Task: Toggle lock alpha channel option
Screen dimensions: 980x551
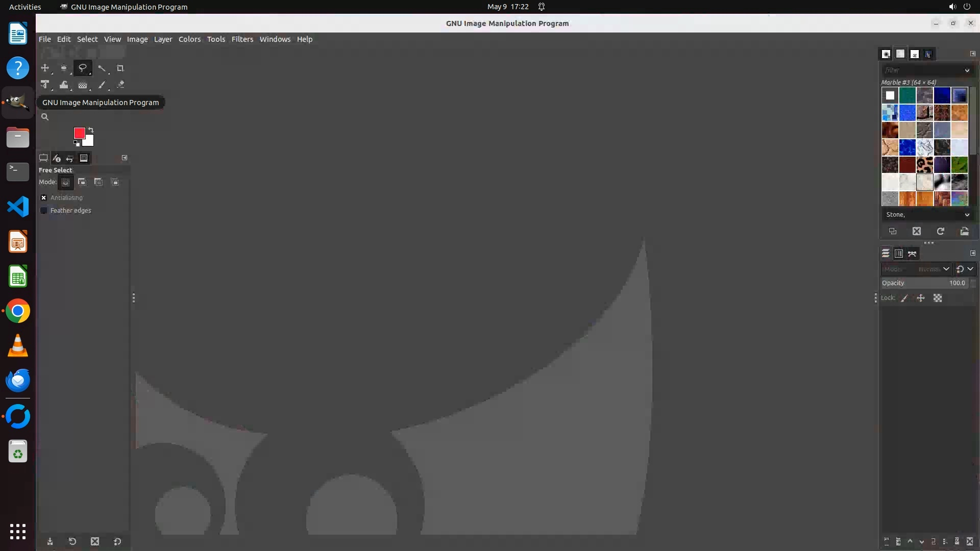Action: tap(938, 298)
